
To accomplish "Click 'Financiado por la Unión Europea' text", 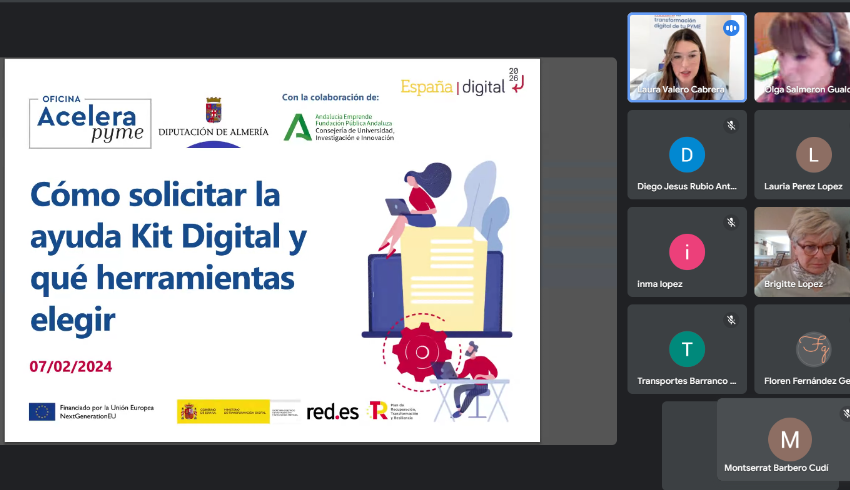I will tap(107, 408).
